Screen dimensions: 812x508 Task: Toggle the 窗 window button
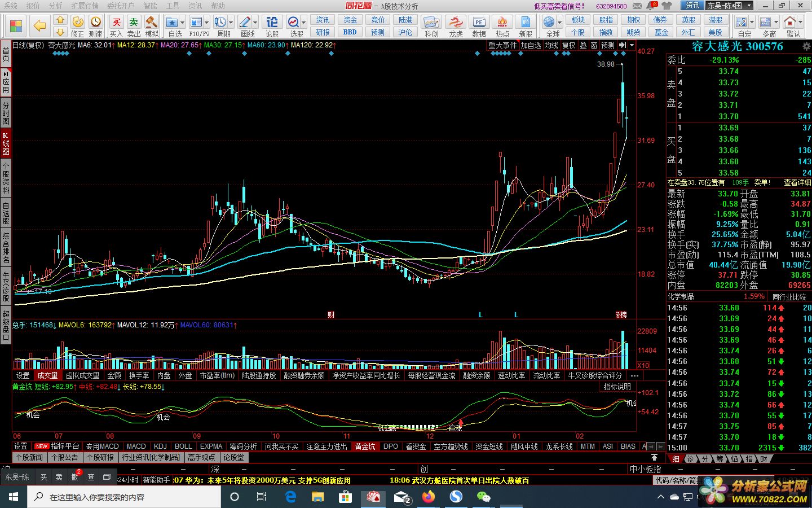pos(594,45)
